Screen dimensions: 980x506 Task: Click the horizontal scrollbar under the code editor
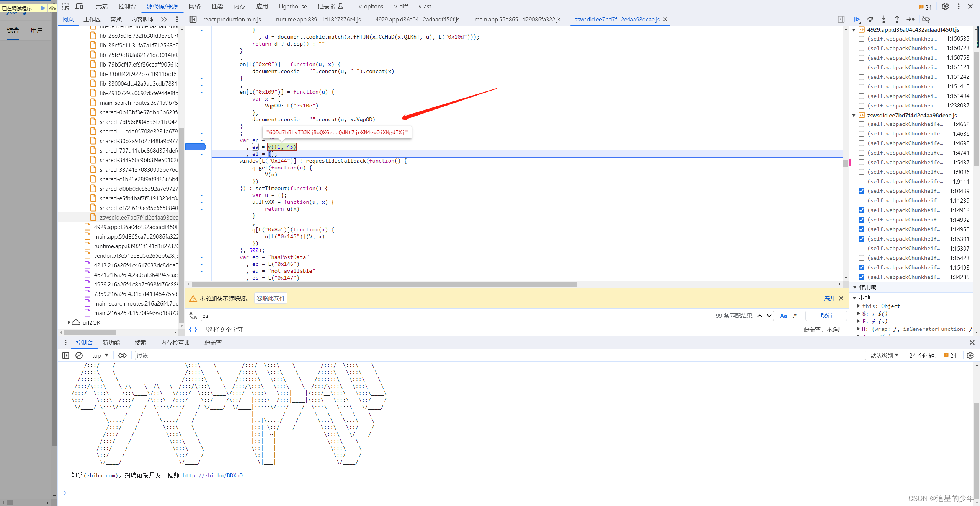pos(384,284)
